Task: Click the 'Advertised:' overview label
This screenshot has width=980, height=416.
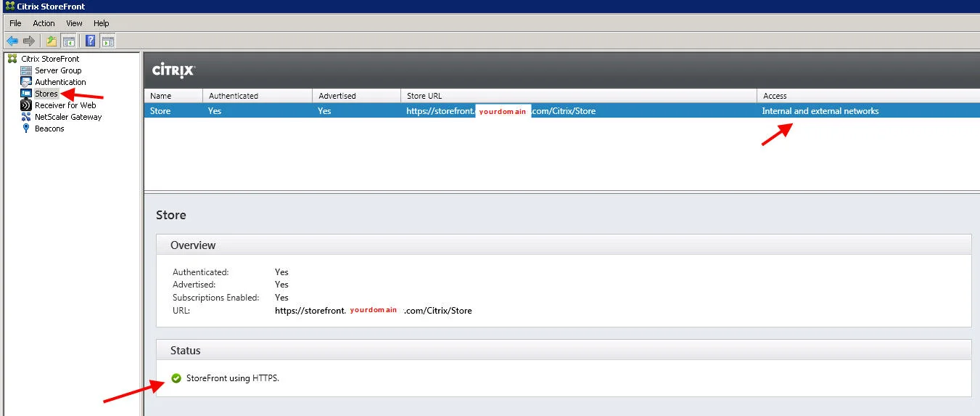Action: (194, 285)
